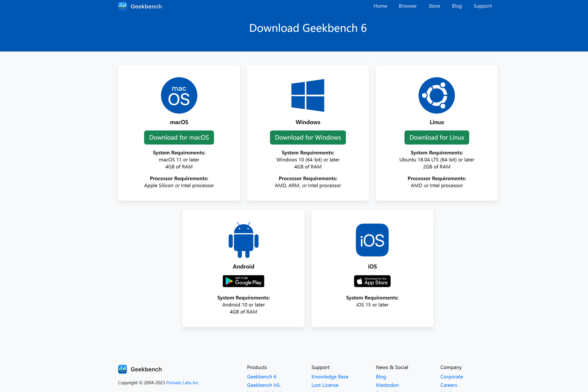Click the Products footer column heading
Viewport: 588px width, 392px height.
tap(257, 367)
